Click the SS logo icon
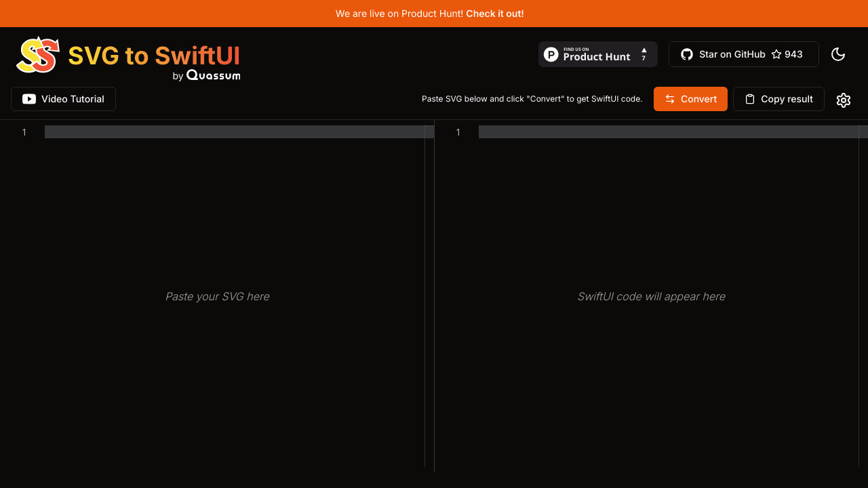 point(38,55)
